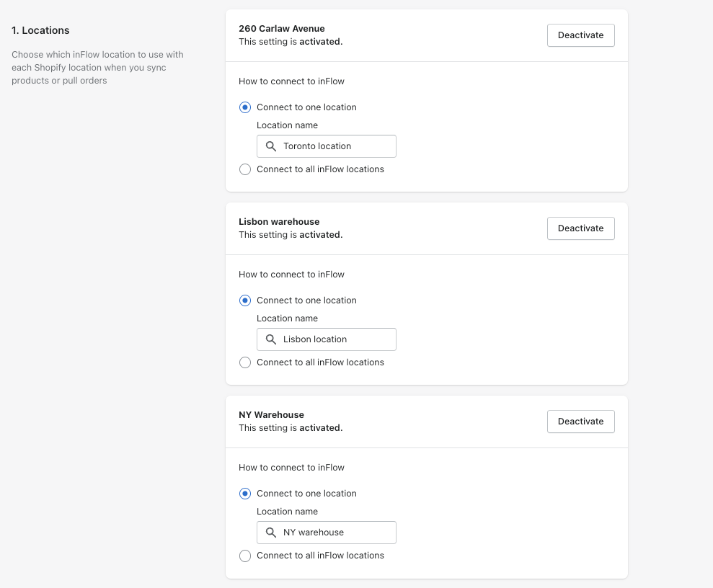The width and height of the screenshot is (713, 588).
Task: Select 'Connect to all inFlow locations' for Lisbon warehouse
Action: 245,362
